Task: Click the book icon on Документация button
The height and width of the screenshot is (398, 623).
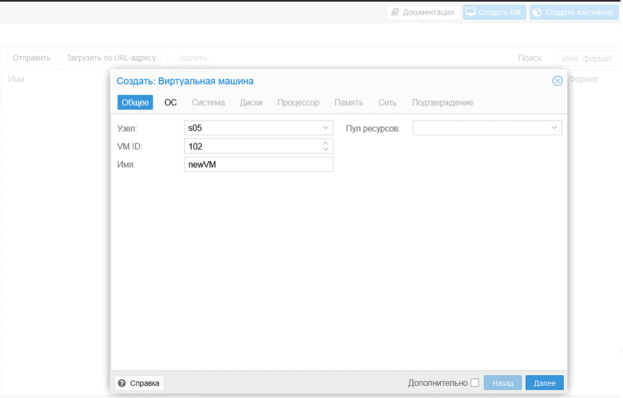Action: [x=395, y=12]
